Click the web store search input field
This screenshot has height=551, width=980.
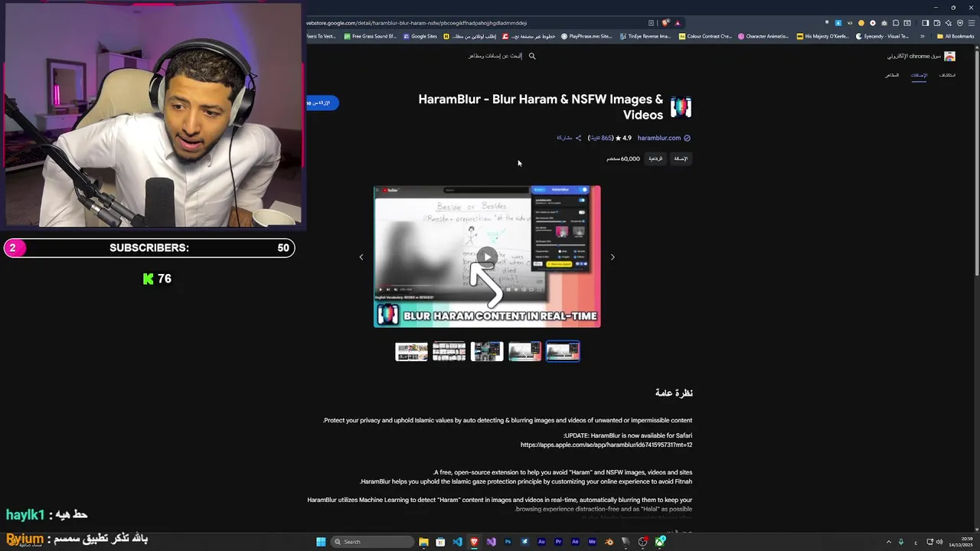pyautogui.click(x=495, y=56)
